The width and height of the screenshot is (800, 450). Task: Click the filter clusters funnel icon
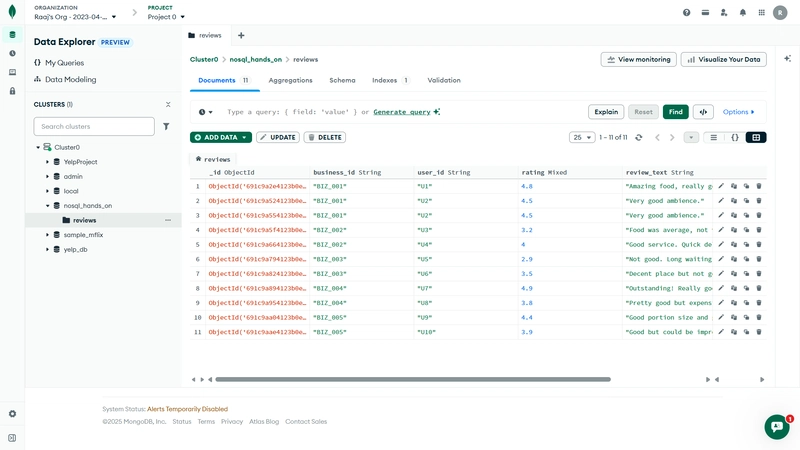(x=166, y=127)
